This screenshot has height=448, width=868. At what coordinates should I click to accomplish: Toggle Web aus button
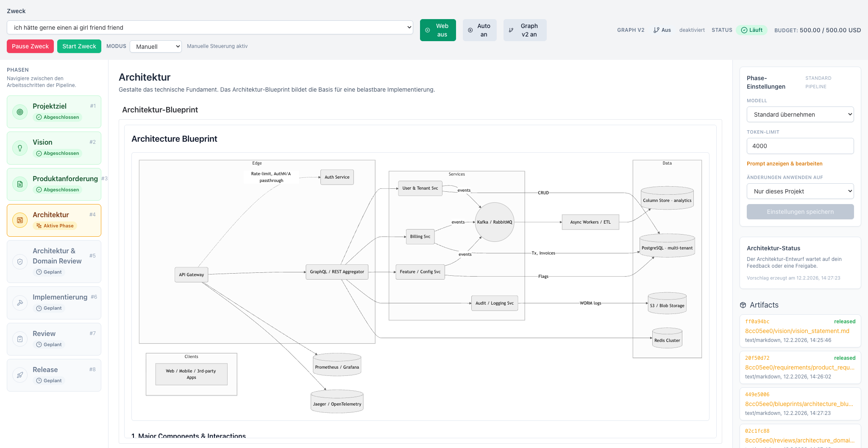click(438, 30)
